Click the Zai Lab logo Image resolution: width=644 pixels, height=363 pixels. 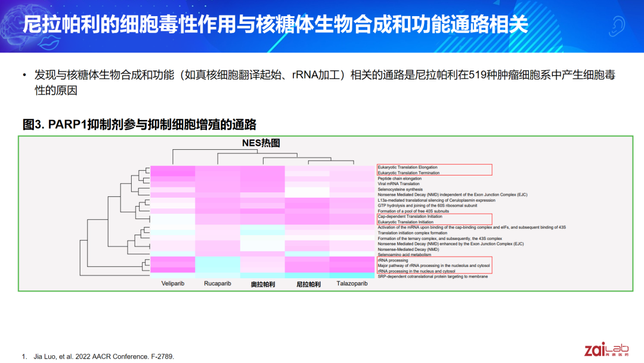coord(606,349)
